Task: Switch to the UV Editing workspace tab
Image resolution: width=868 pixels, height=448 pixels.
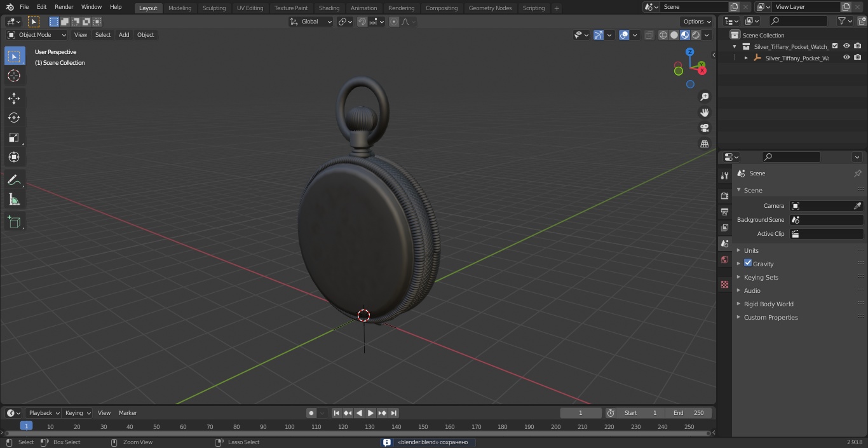Action: (250, 8)
